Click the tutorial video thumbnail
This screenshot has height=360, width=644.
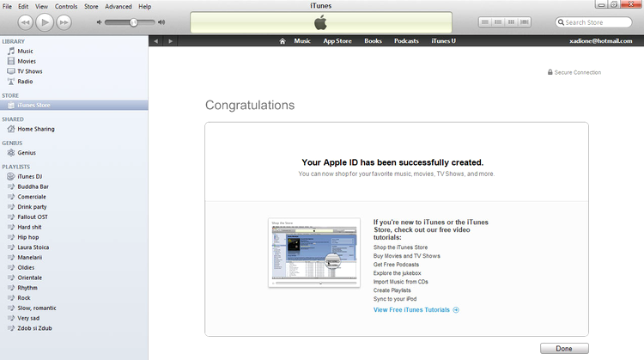click(314, 253)
